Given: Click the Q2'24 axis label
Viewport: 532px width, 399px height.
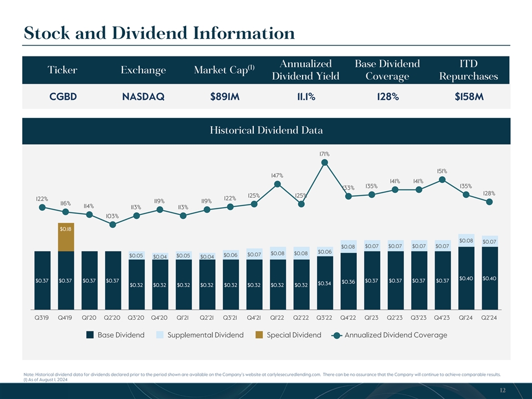Looking at the screenshot, I should (489, 318).
